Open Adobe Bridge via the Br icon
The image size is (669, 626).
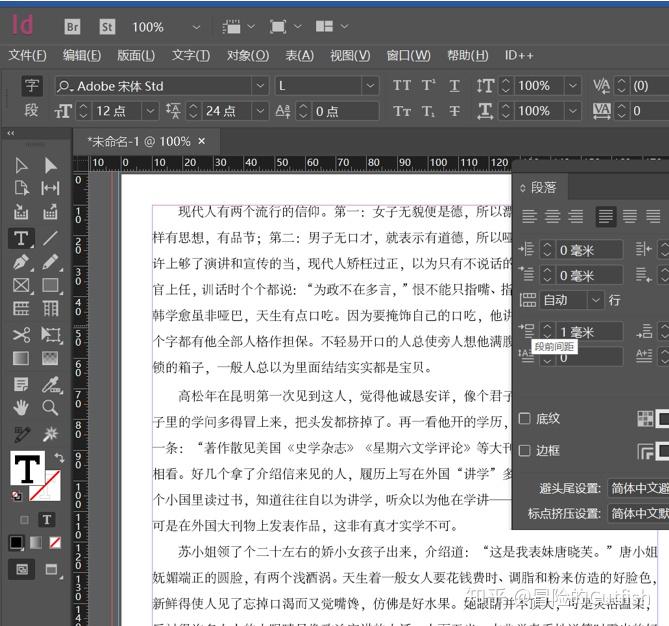72,27
